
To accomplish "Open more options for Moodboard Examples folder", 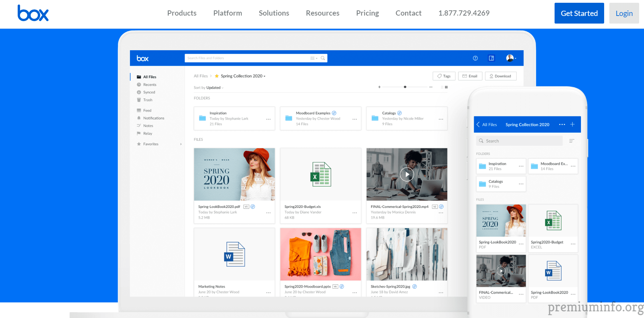I will coord(355,119).
